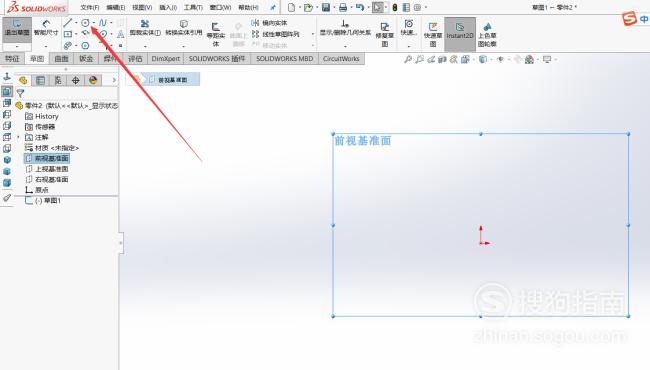Screen dimensions: 650x370
Task: Open the Tools (工具) menu
Action: coord(193,7)
